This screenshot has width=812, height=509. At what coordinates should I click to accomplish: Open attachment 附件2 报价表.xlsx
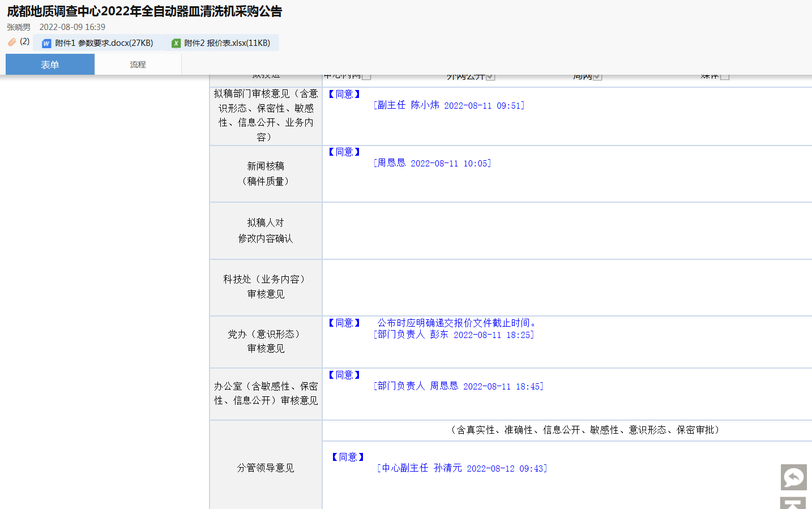[x=226, y=43]
